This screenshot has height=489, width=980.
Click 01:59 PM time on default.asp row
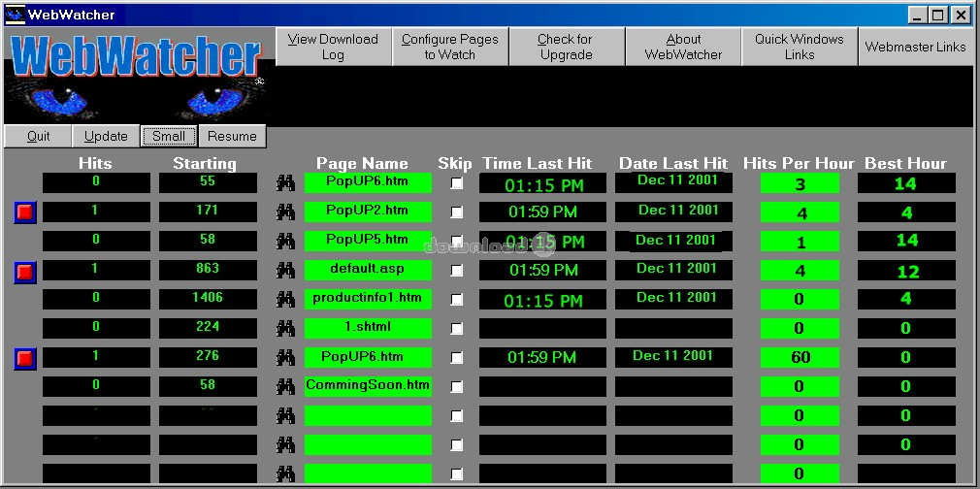pos(542,270)
